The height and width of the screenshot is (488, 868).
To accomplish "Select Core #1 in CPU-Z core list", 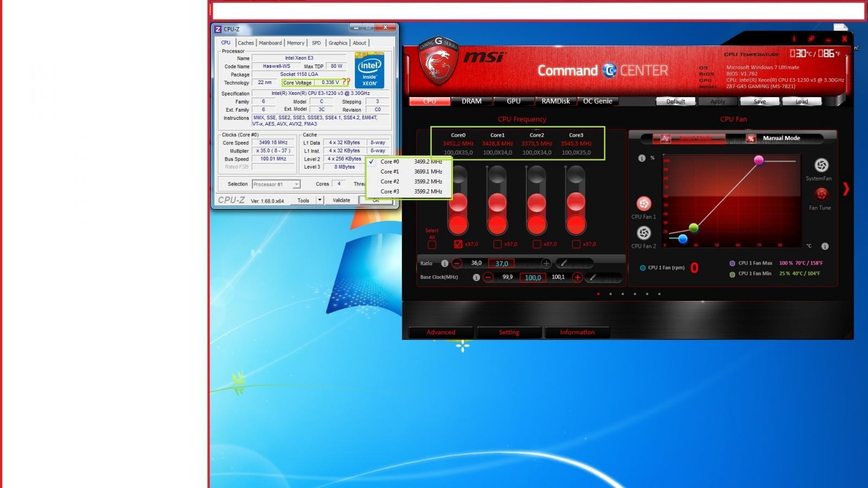I will click(x=410, y=171).
